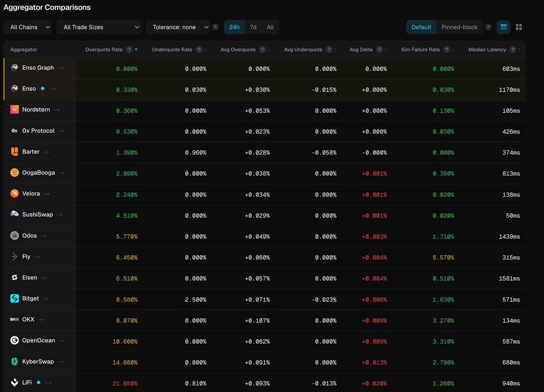Click the Barter logo icon
The image size is (544, 392).
pos(15,151)
